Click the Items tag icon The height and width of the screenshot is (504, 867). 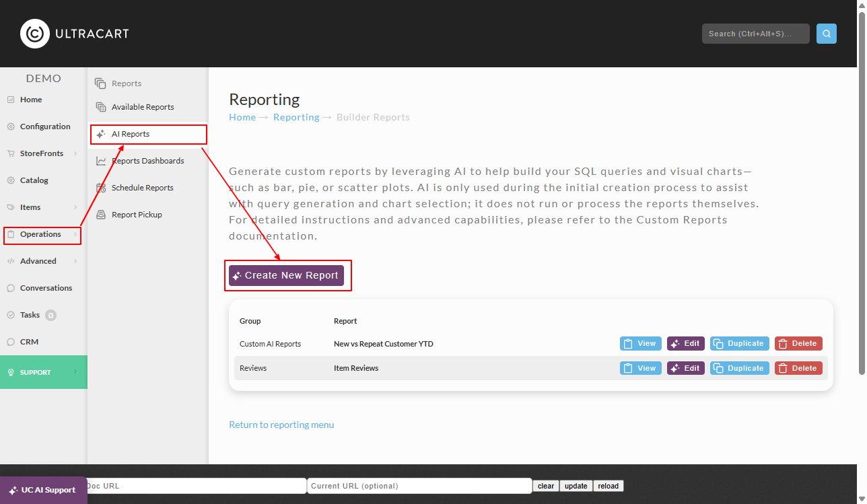11,207
